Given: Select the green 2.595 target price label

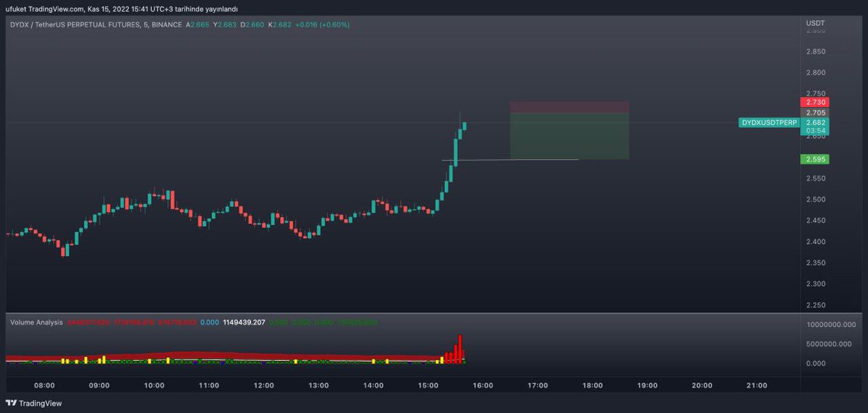Looking at the screenshot, I should pos(814,159).
